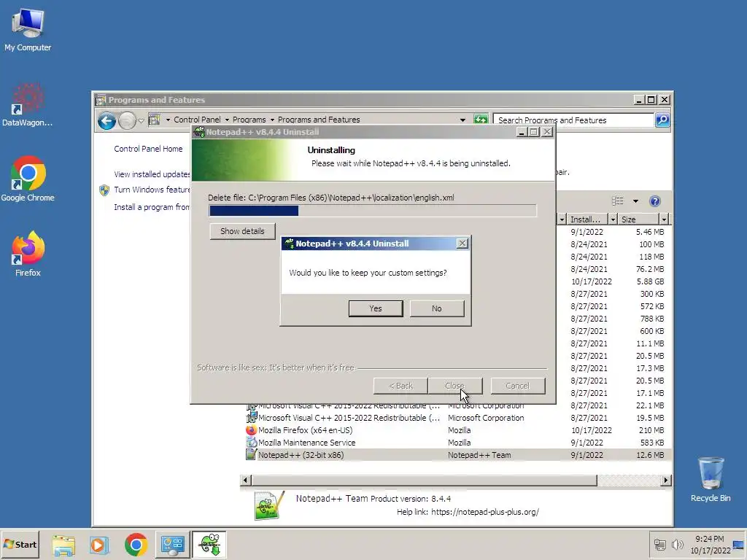The image size is (747, 560).
Task: Go back in Programs and Features window
Action: click(x=107, y=121)
